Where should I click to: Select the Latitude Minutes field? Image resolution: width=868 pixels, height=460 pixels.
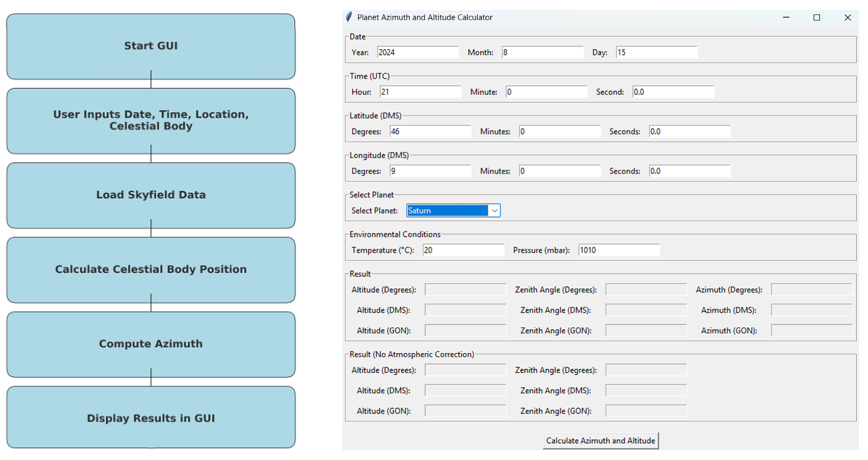560,131
